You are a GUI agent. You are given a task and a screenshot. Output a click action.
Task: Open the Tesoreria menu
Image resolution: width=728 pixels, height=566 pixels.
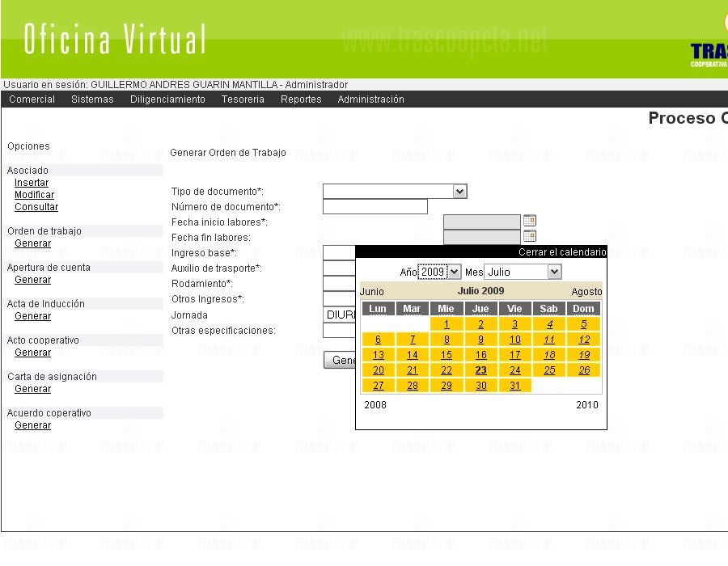coord(243,99)
